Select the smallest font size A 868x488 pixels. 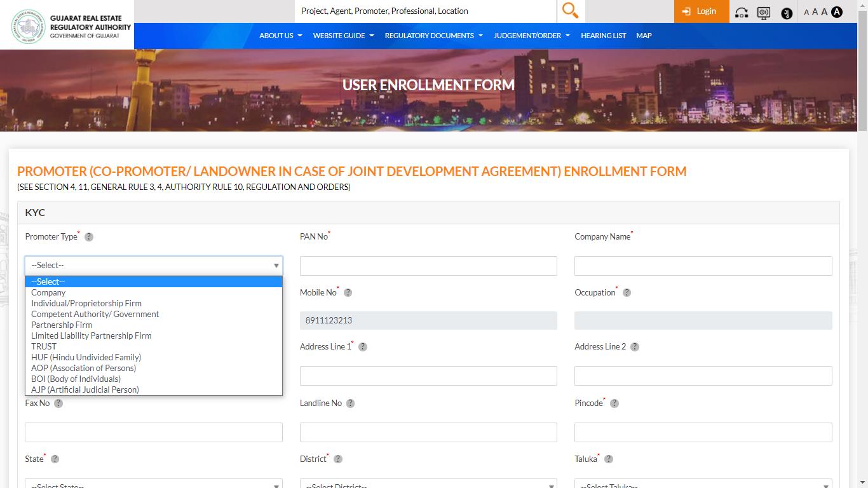point(806,12)
